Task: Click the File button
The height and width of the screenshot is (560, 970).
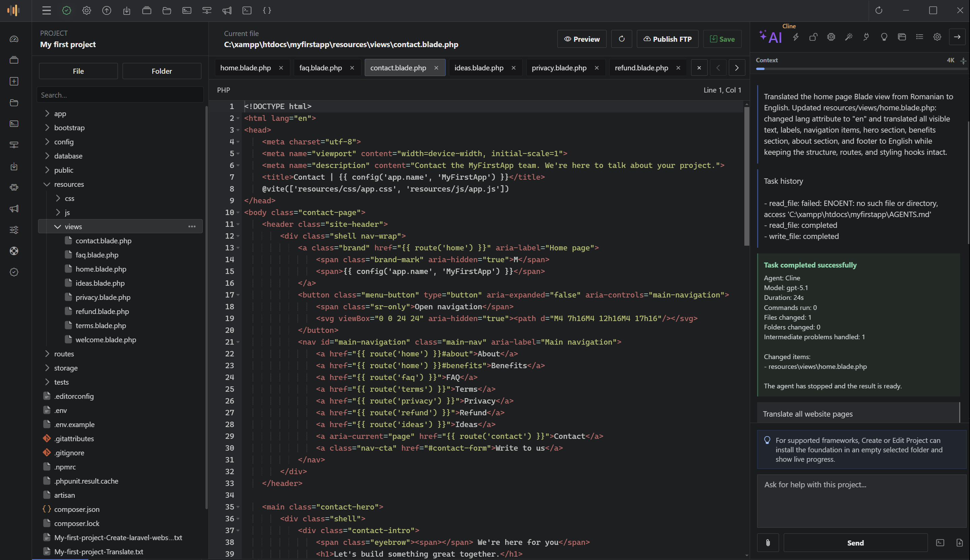Action: click(78, 71)
